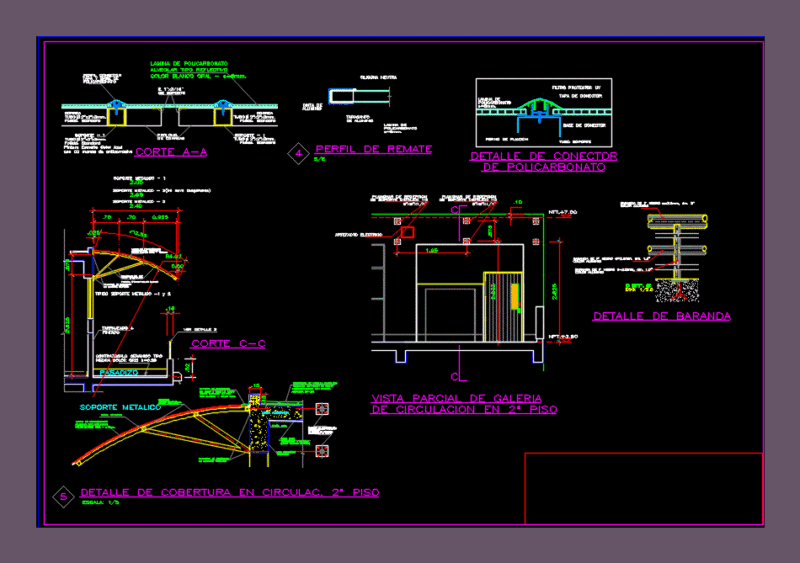Click the "DE POLICARBONATO" title line
The height and width of the screenshot is (563, 800).
(544, 167)
